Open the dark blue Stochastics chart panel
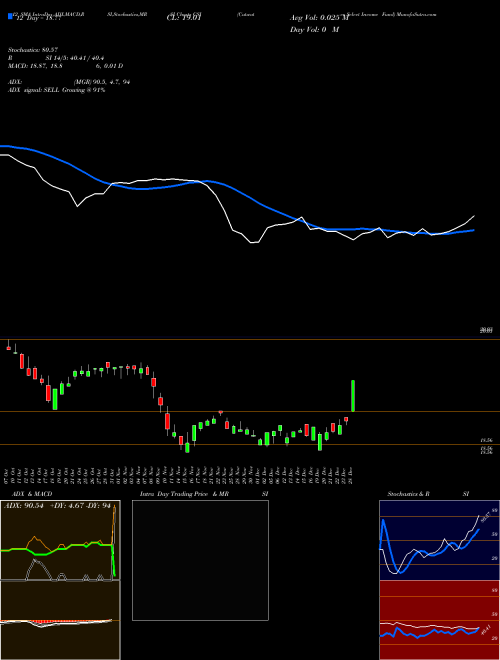The image size is (500, 660). tap(439, 540)
